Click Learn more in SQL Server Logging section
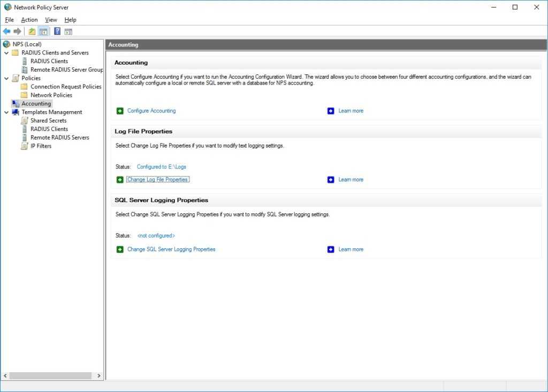548x392 pixels. [x=351, y=249]
